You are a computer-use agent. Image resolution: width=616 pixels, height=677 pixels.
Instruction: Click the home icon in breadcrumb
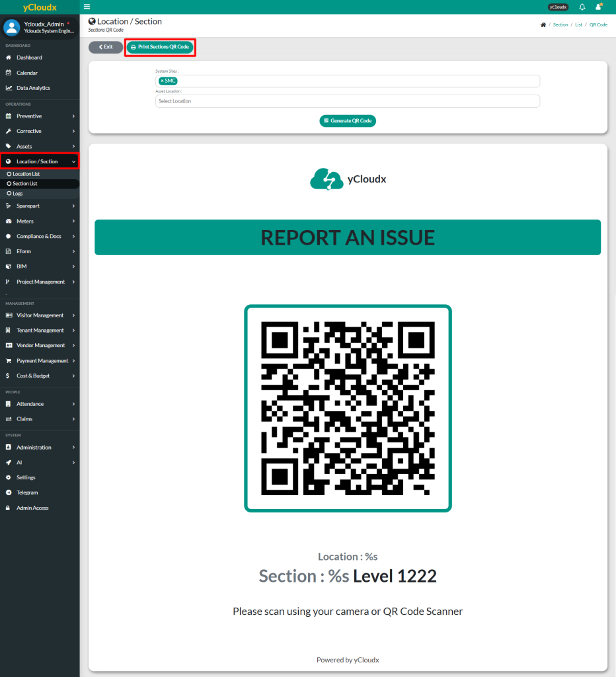[x=543, y=24]
